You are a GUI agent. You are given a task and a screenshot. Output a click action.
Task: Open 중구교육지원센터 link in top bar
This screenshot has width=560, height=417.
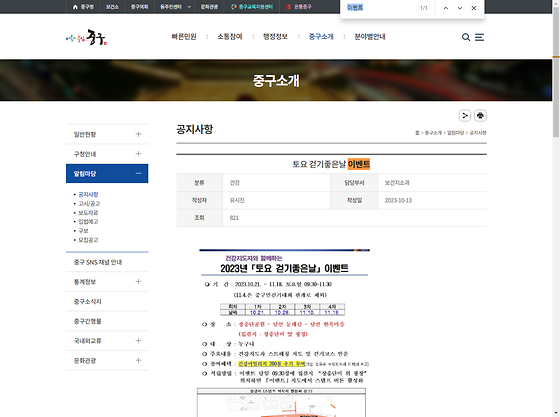click(252, 7)
